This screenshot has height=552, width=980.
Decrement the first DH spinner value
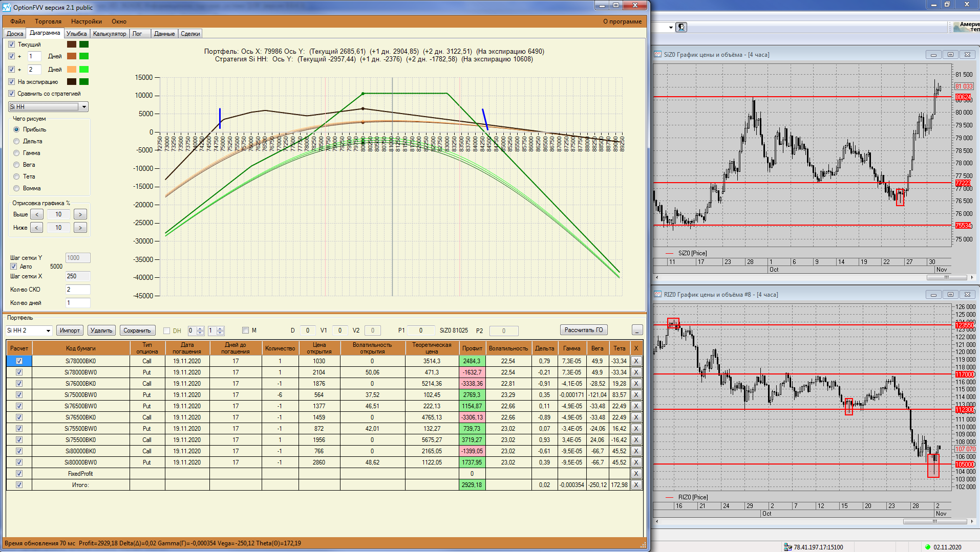click(200, 333)
